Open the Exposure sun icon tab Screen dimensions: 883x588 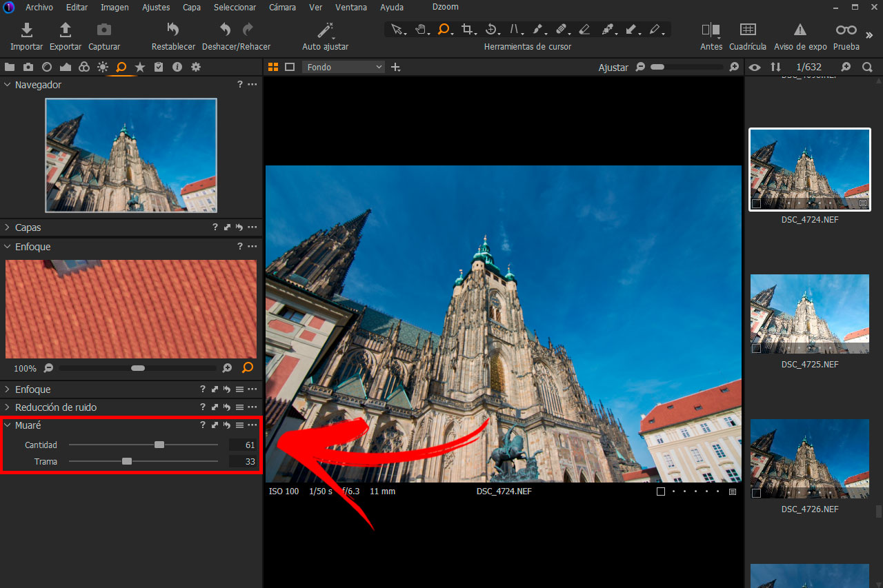(x=102, y=67)
